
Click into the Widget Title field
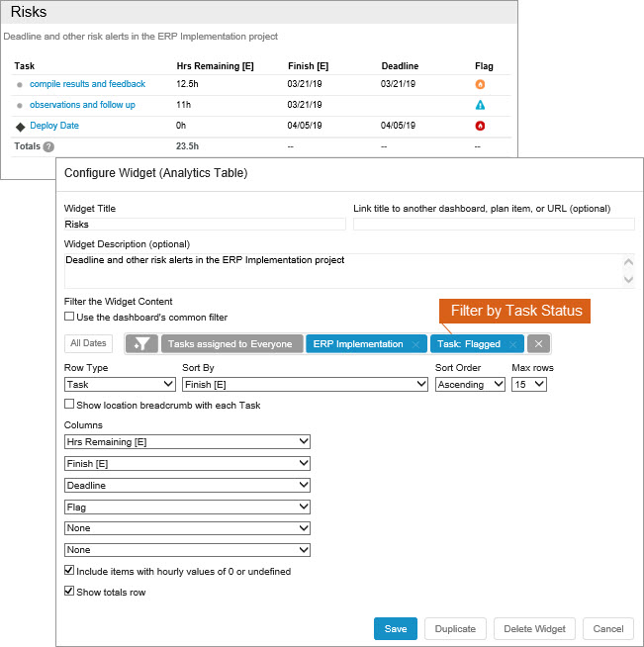coord(205,225)
